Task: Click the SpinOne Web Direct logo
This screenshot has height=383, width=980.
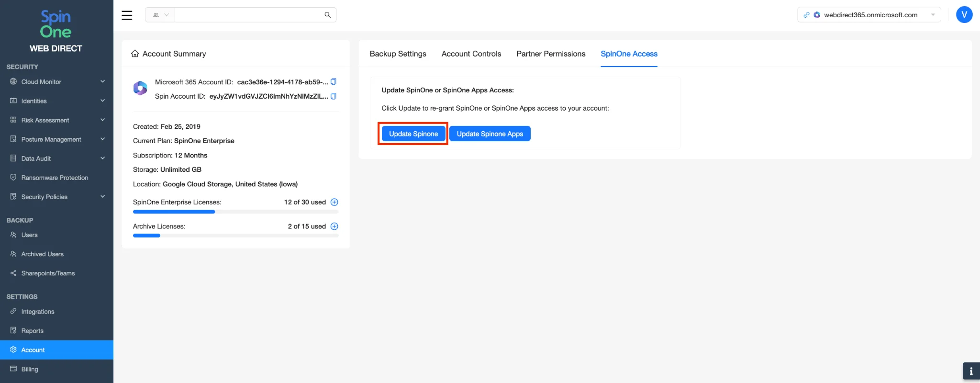Action: (56, 31)
